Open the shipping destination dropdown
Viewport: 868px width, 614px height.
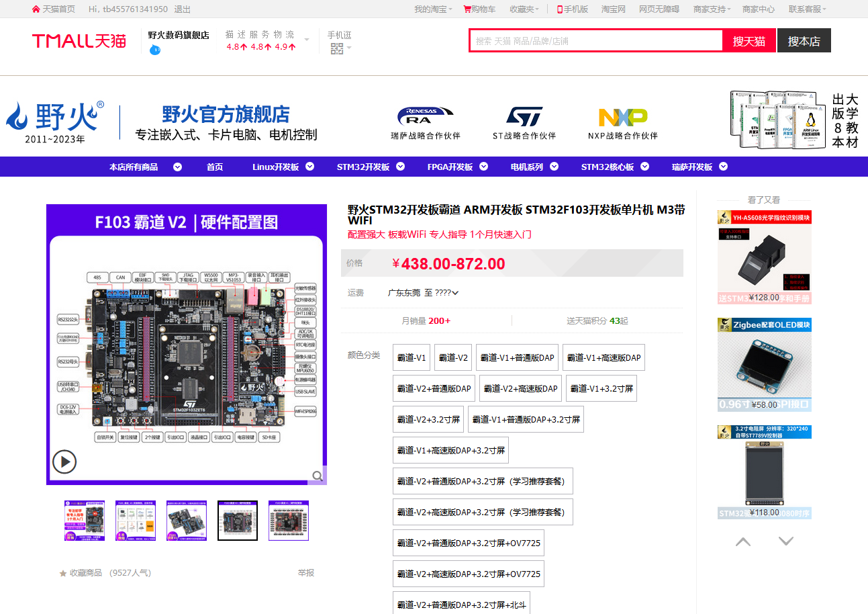(455, 293)
